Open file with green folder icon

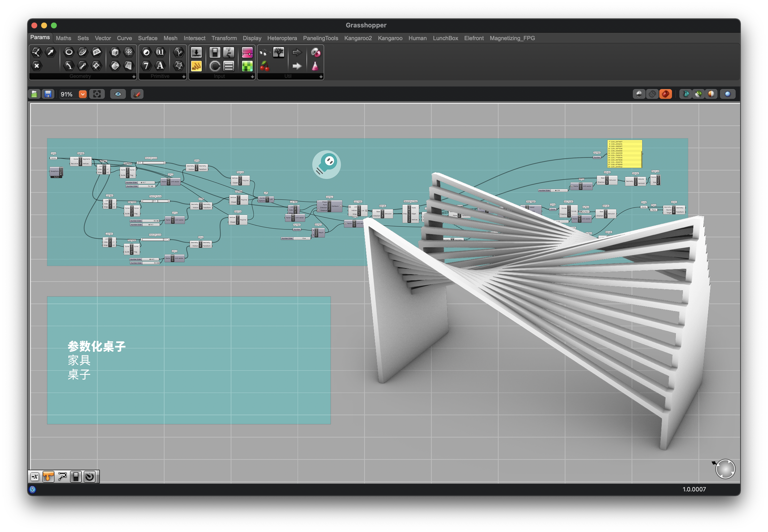(x=34, y=94)
